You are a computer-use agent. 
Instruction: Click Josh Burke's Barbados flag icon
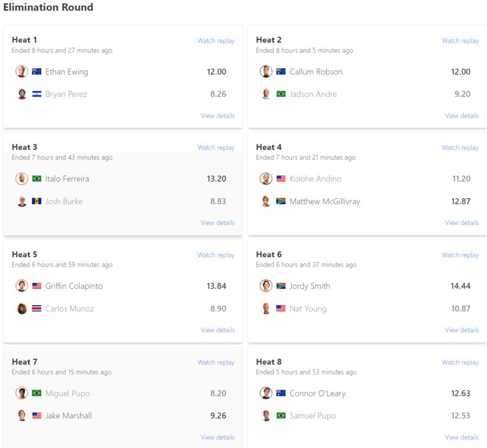coord(37,202)
